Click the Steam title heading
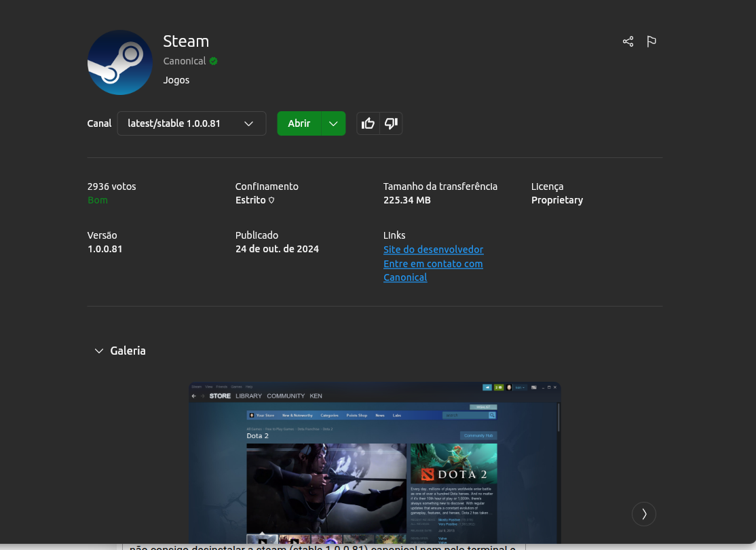The height and width of the screenshot is (550, 756). pyautogui.click(x=186, y=41)
